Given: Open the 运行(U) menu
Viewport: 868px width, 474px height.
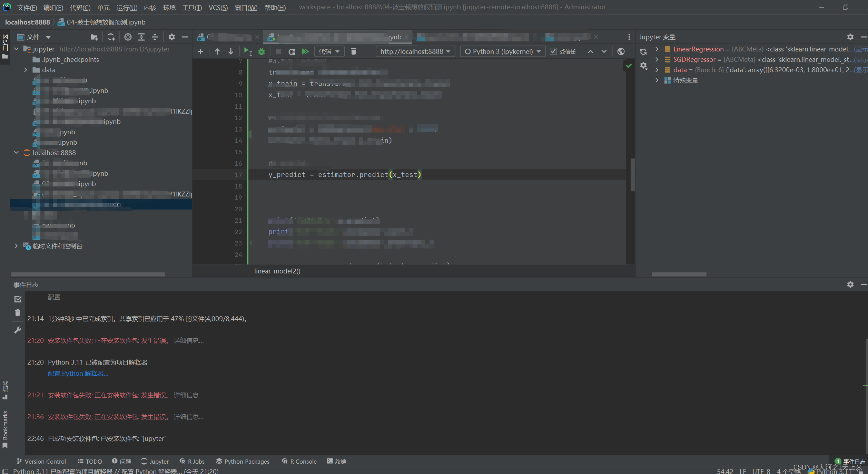Looking at the screenshot, I should [126, 7].
